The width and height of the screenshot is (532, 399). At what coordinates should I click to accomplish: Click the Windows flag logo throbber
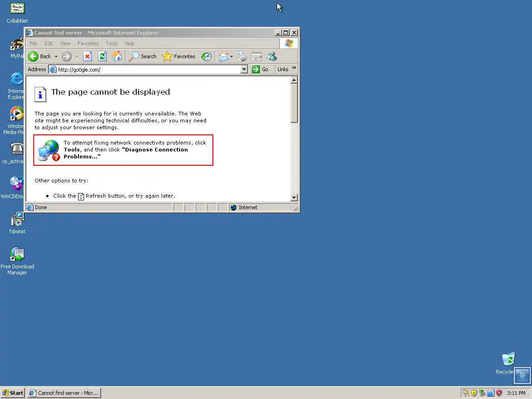[x=289, y=43]
